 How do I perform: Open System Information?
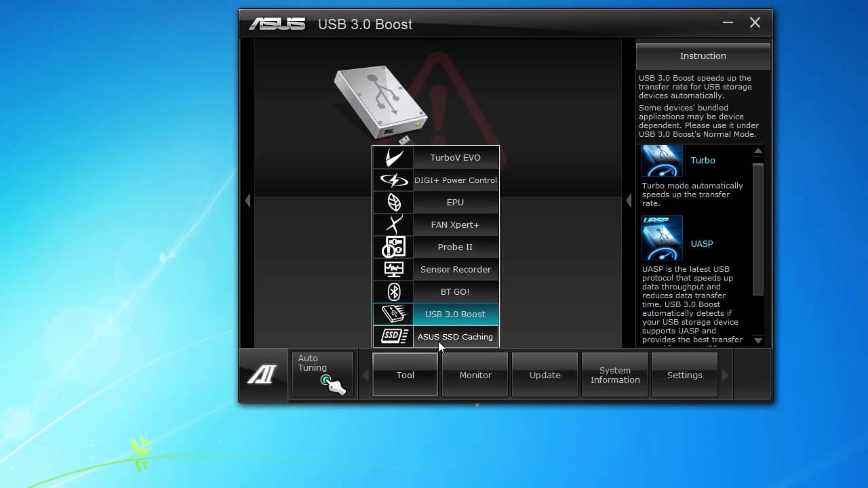[x=614, y=375]
